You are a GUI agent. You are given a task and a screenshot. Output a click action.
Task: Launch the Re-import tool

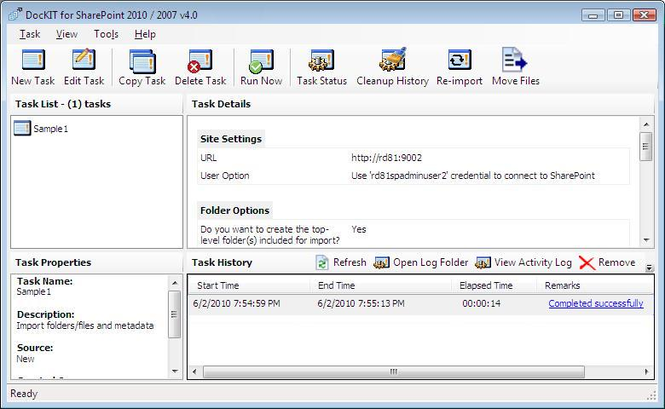coord(459,68)
